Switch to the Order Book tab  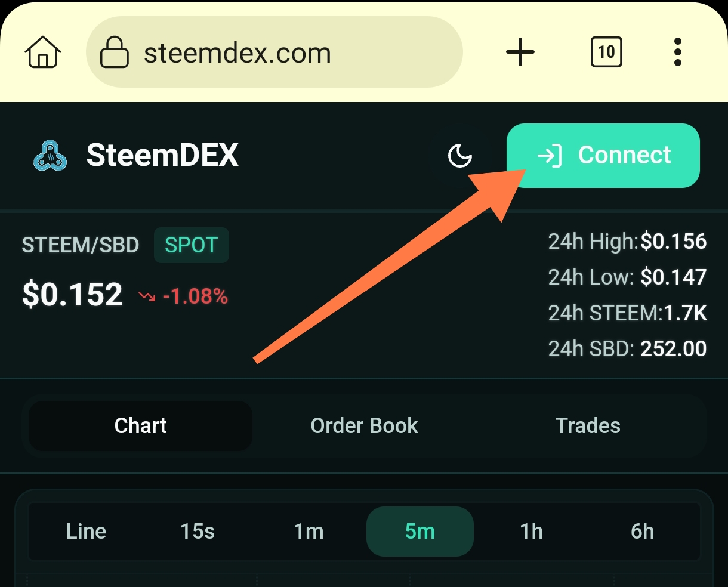(364, 426)
